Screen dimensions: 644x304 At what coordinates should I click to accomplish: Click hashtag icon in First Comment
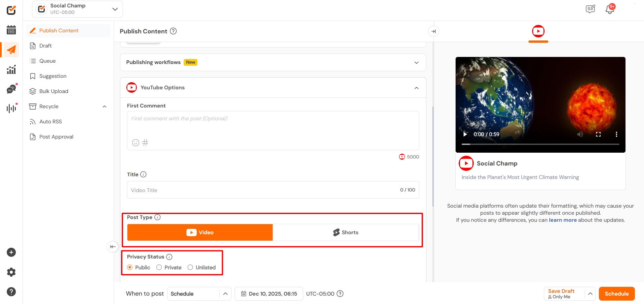pyautogui.click(x=145, y=143)
